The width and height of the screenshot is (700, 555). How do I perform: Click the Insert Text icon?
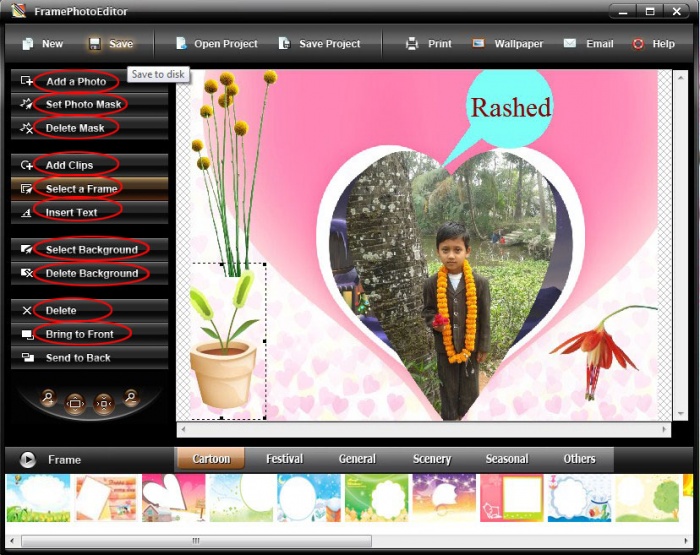tap(27, 213)
